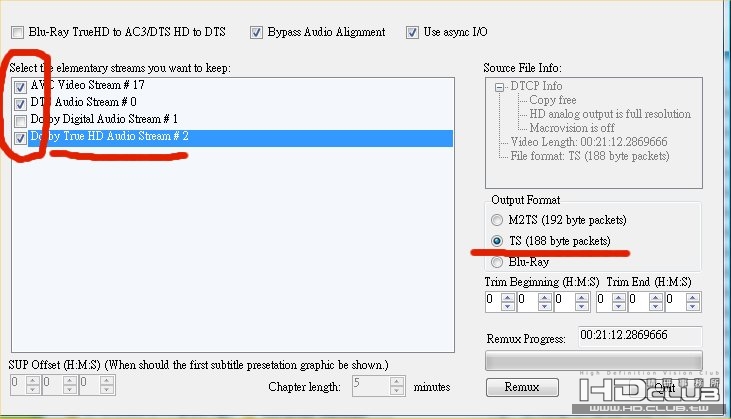Uncheck Bypass Audio Alignment option
This screenshot has height=419, width=731.
256,33
